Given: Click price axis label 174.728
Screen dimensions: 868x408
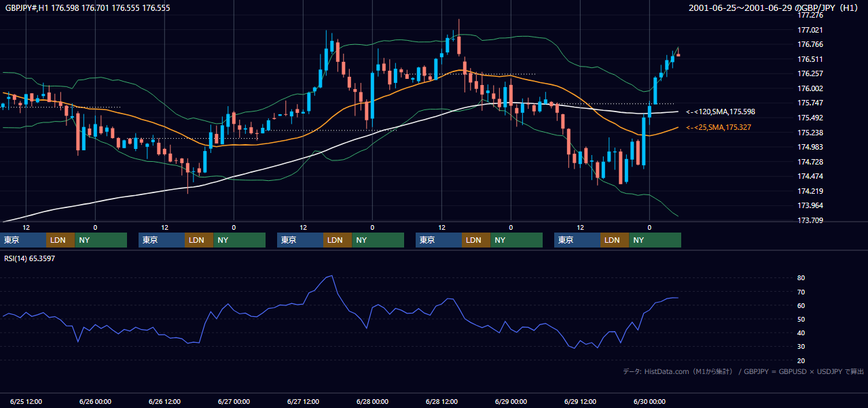Looking at the screenshot, I should click(x=811, y=162).
